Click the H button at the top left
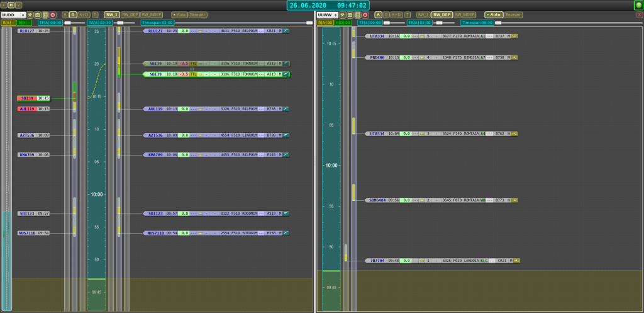The height and width of the screenshot is (313, 644). [x=11, y=5]
